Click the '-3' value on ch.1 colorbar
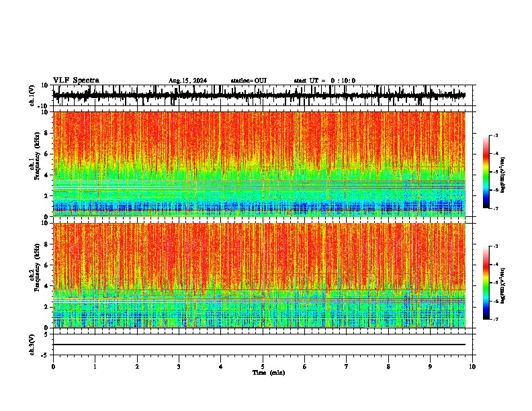Image resolution: width=532 pixels, height=411 pixels. click(x=496, y=135)
